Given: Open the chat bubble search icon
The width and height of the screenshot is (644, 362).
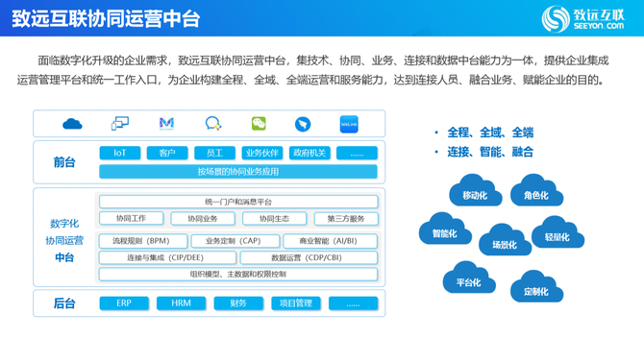Looking at the screenshot, I should (213, 123).
